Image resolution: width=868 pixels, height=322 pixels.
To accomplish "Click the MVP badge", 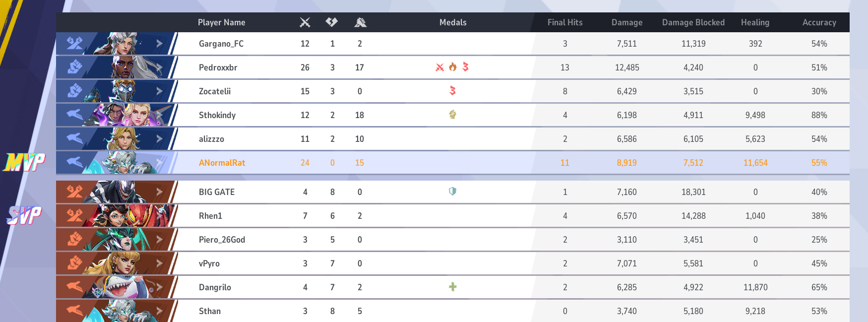I will coord(24,162).
